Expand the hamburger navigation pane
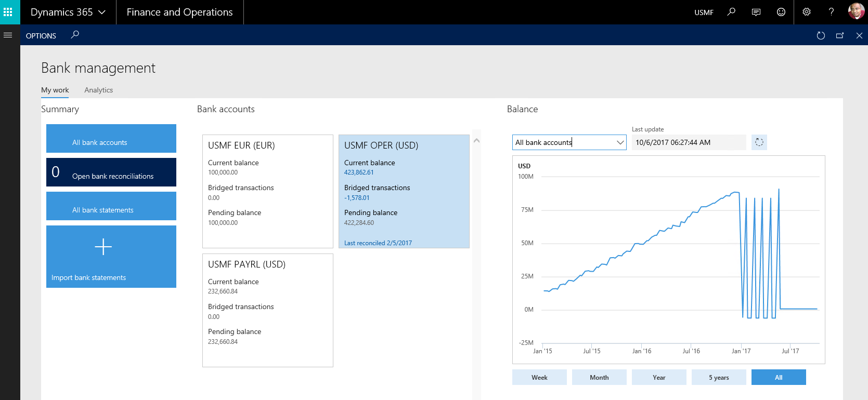Image resolution: width=868 pixels, height=400 pixels. coord(8,35)
